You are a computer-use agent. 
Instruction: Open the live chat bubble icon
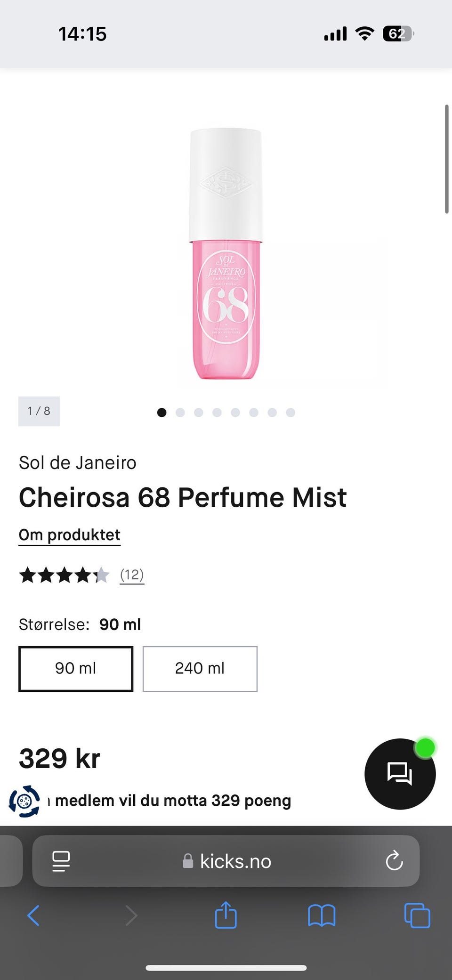400,774
